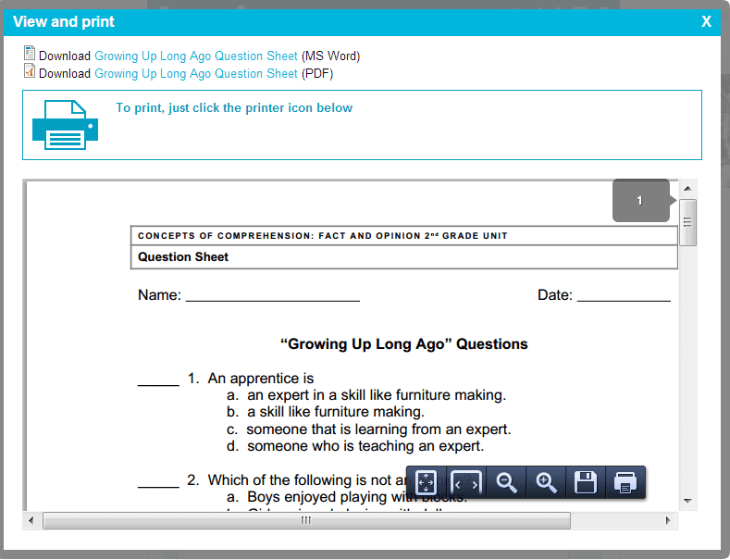Click the horizontal scrollbar right arrow
The height and width of the screenshot is (560, 730).
point(668,520)
